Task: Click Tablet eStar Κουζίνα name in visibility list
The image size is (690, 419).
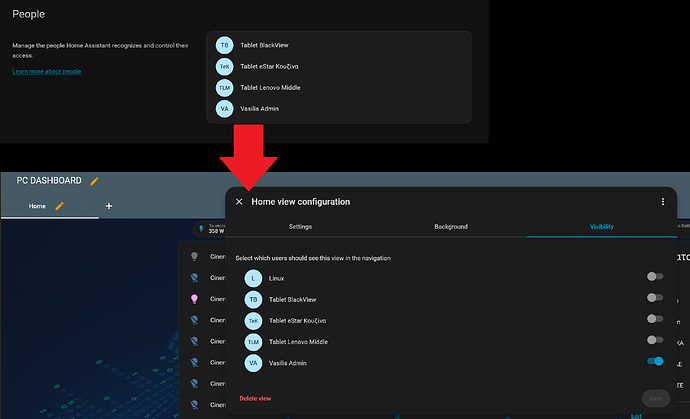Action: (x=297, y=321)
